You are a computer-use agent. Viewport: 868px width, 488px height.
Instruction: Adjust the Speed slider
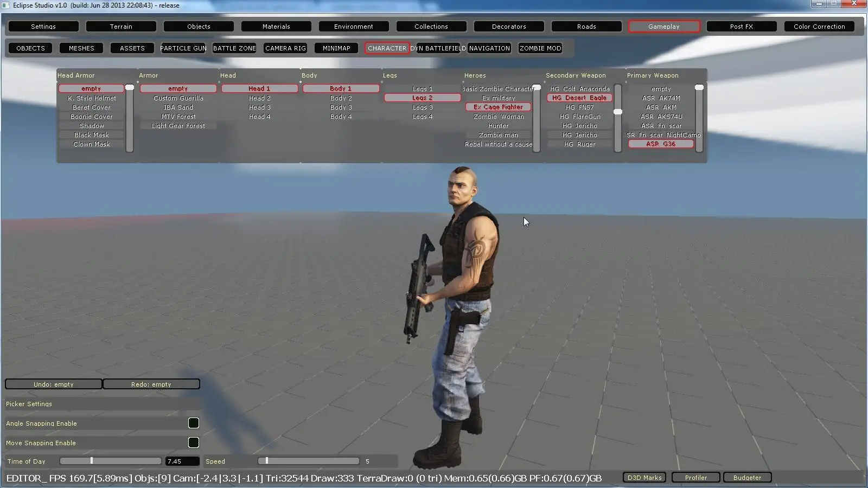point(309,461)
